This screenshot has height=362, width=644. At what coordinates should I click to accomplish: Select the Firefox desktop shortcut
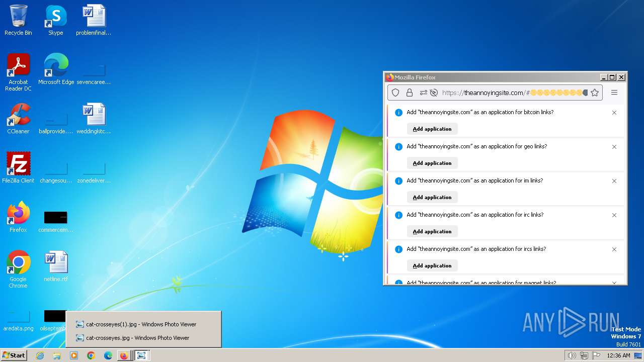point(18,217)
